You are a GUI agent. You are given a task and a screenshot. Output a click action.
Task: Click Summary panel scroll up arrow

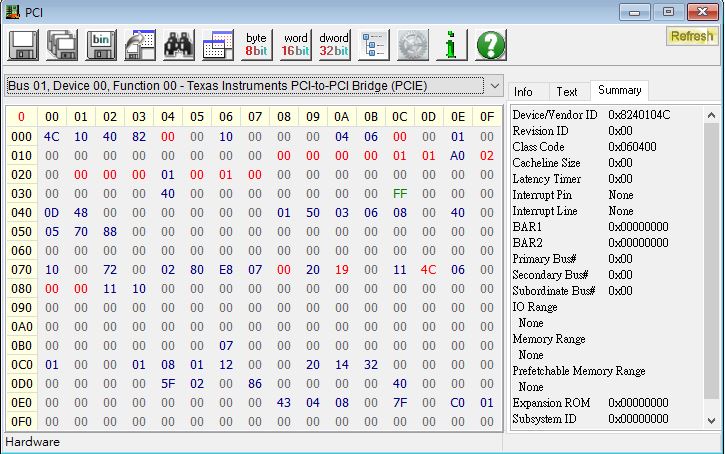[x=711, y=115]
